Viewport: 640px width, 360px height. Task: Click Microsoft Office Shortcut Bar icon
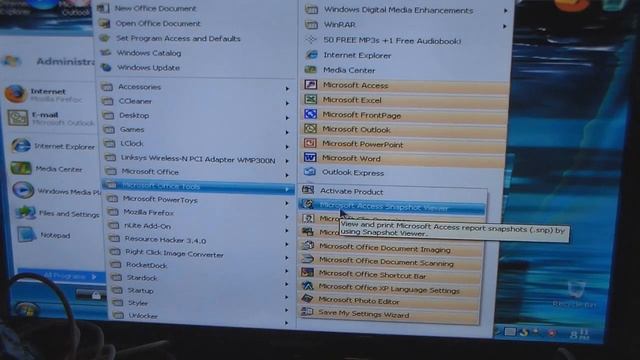pyautogui.click(x=307, y=273)
